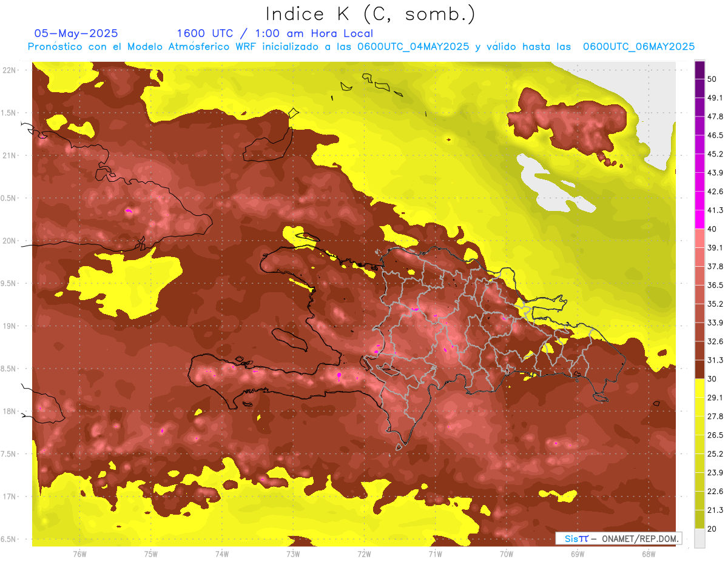Click the "21N" latitude label
The image size is (728, 562).
pyautogui.click(x=10, y=155)
